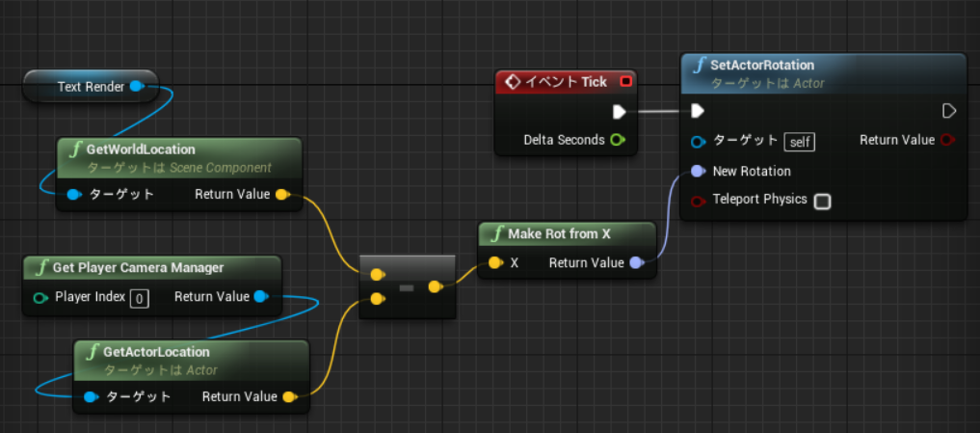Select the Text Render variable node
The height and width of the screenshot is (433, 980).
tap(91, 87)
